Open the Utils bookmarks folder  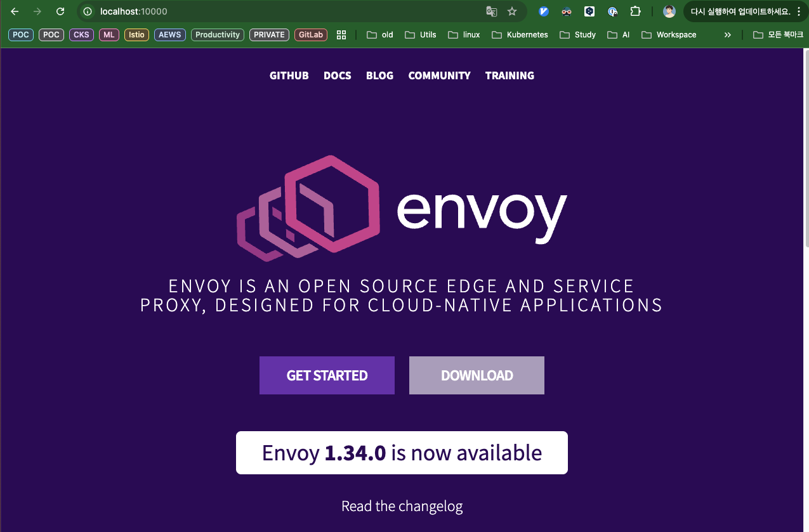point(421,35)
